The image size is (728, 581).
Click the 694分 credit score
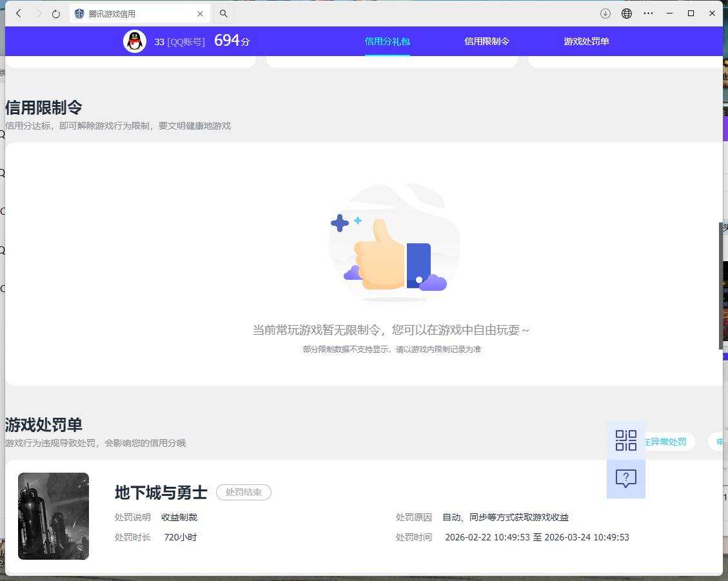pyautogui.click(x=231, y=41)
